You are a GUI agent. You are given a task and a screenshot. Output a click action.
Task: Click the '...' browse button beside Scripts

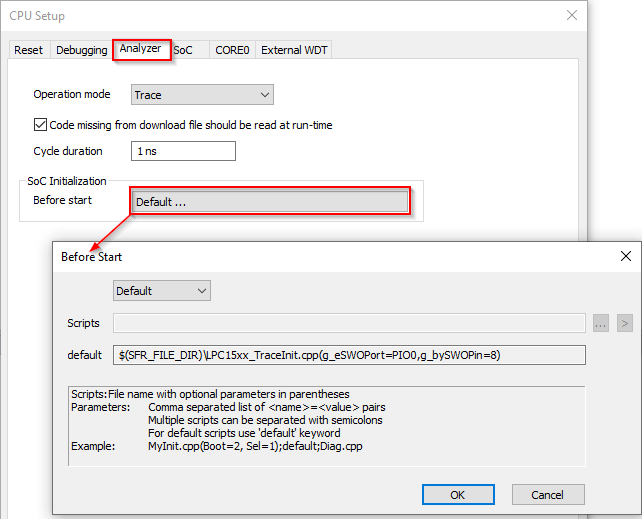click(x=600, y=323)
